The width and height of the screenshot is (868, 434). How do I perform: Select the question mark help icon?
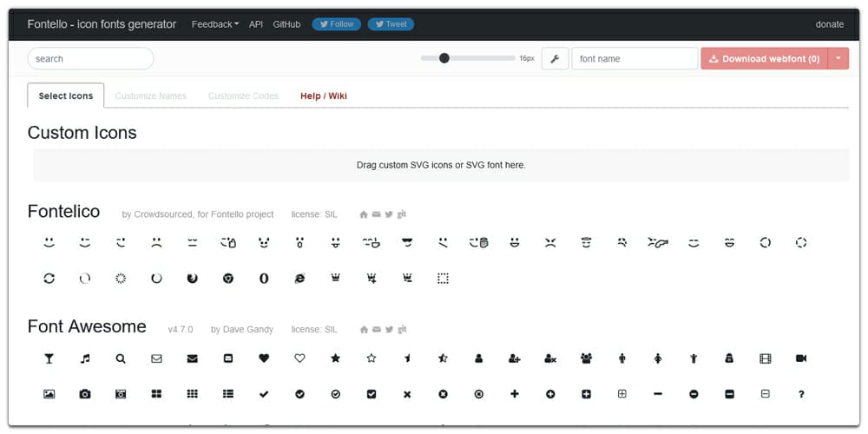point(801,394)
